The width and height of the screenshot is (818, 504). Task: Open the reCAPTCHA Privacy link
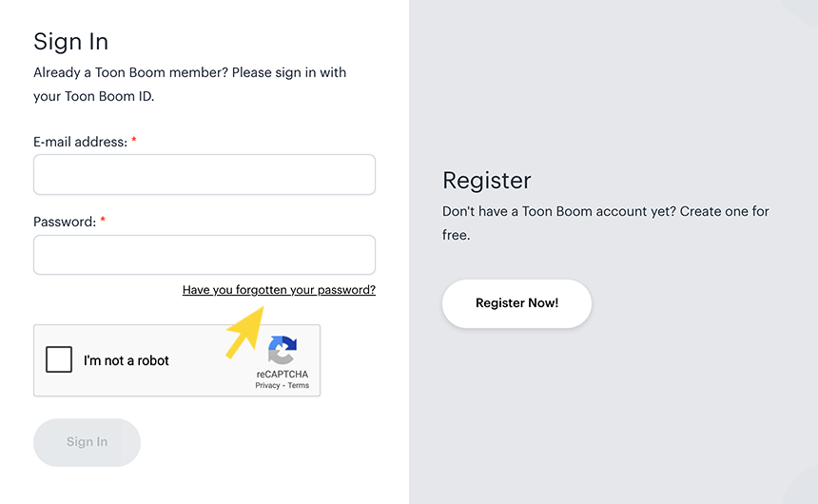click(x=267, y=385)
